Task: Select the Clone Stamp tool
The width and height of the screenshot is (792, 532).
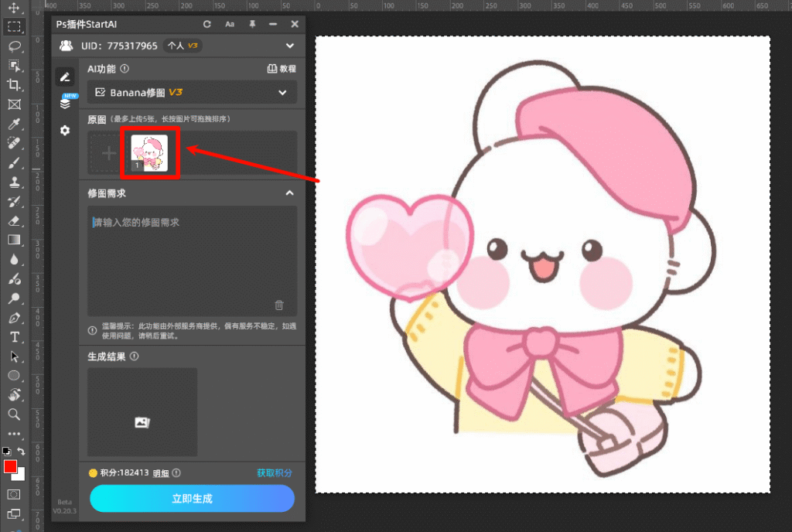Action: (14, 182)
